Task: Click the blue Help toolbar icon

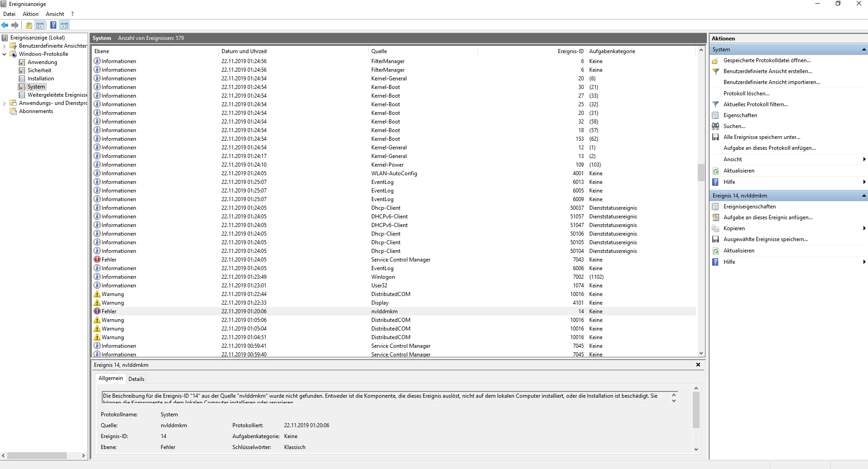Action: [53, 25]
